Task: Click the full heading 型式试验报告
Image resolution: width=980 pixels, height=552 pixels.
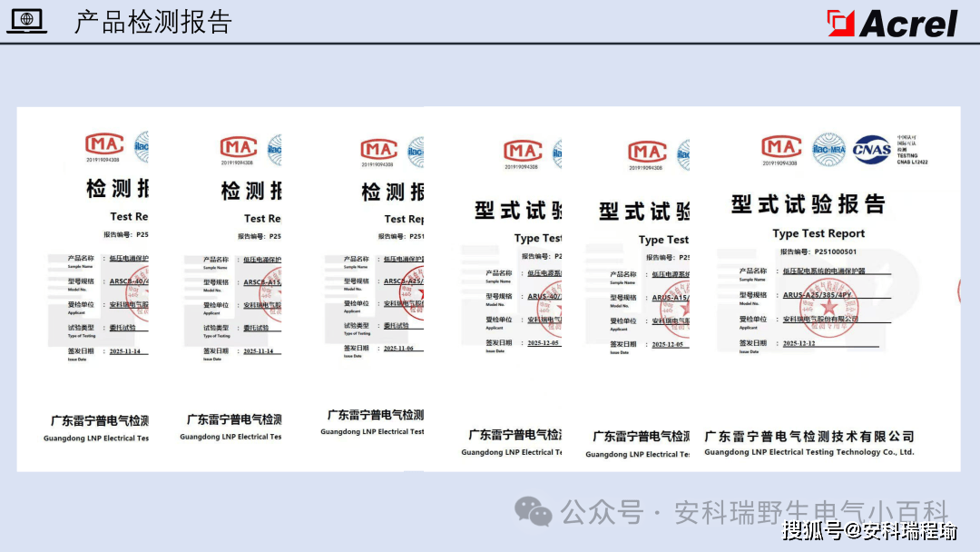Action: pos(808,203)
